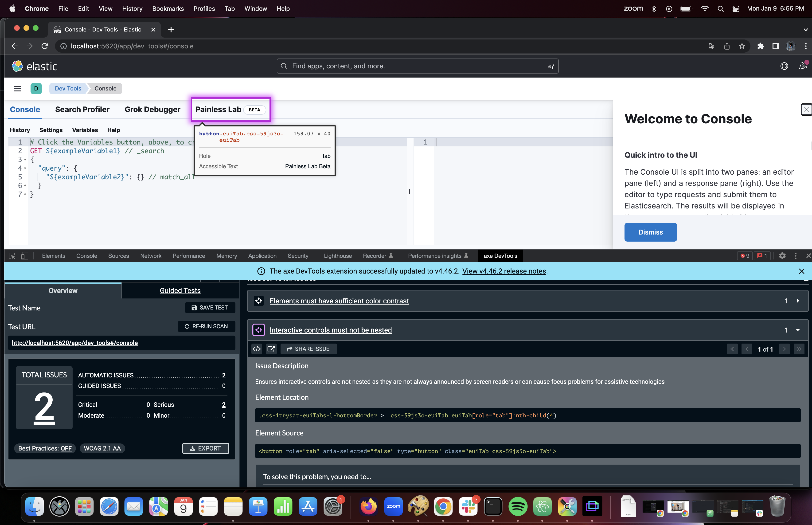Collapse the Interactive controls must not be nested issue

click(798, 330)
